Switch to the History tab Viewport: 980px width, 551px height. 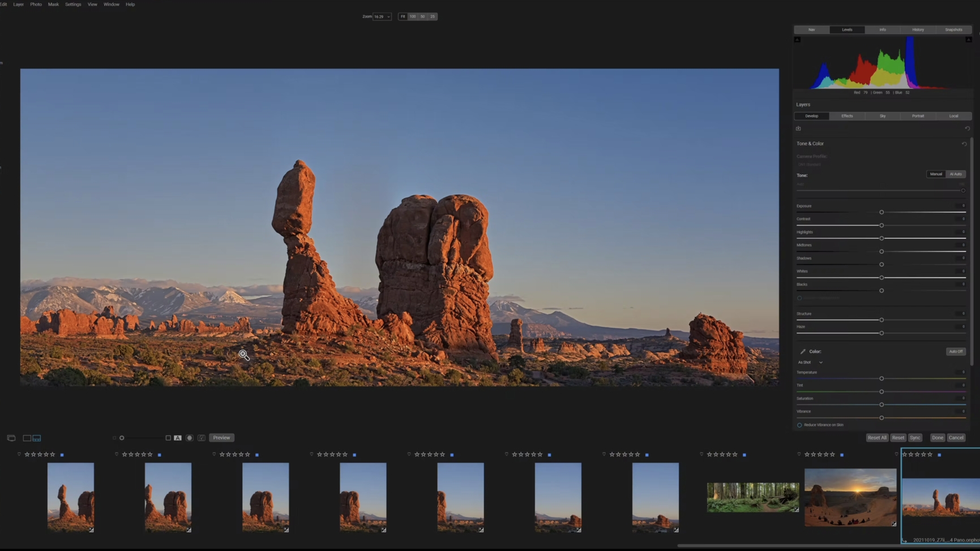click(918, 29)
